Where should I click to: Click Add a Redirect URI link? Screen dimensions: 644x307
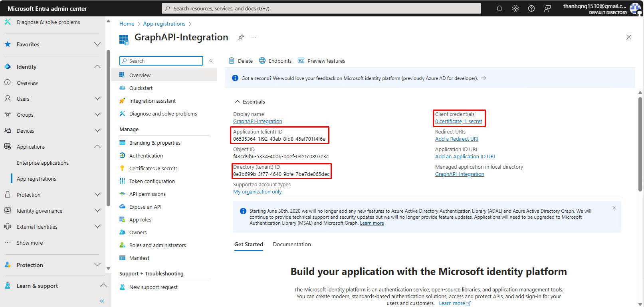pos(457,139)
